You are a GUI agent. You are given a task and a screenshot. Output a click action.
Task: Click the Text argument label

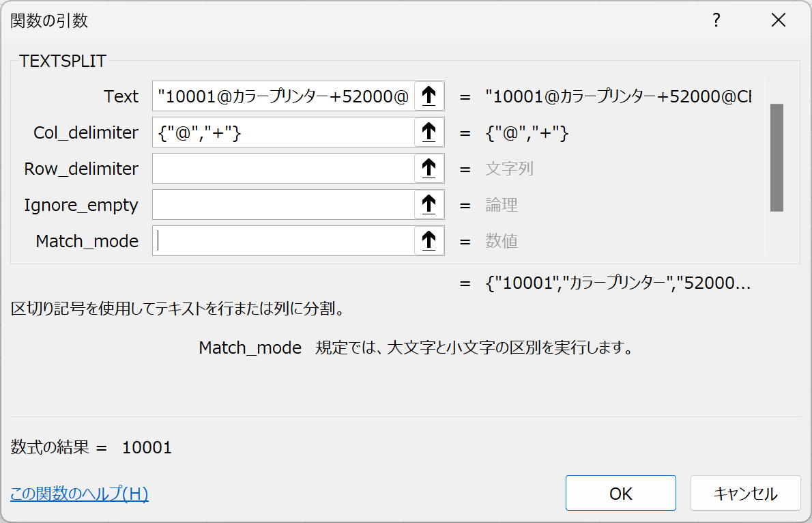121,96
